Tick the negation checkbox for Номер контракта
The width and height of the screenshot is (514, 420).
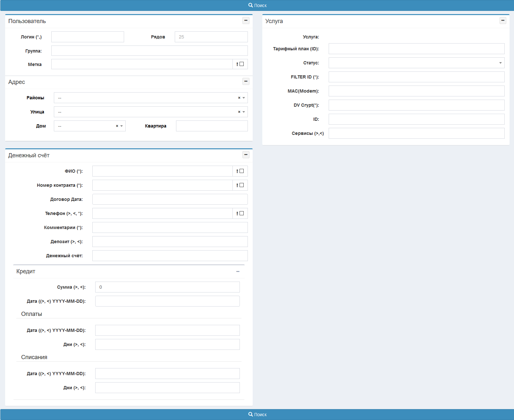[242, 185]
